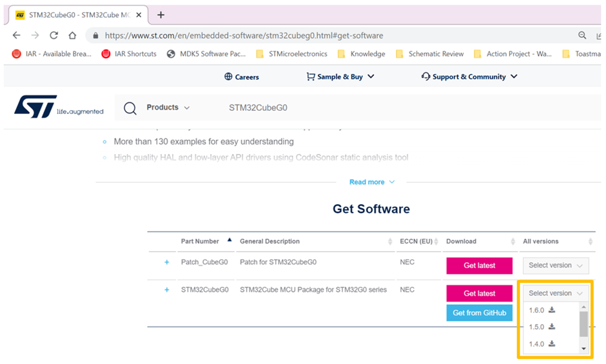Click the site search magnifier icon
Viewport: 606px width, 364px height.
pyautogui.click(x=130, y=108)
